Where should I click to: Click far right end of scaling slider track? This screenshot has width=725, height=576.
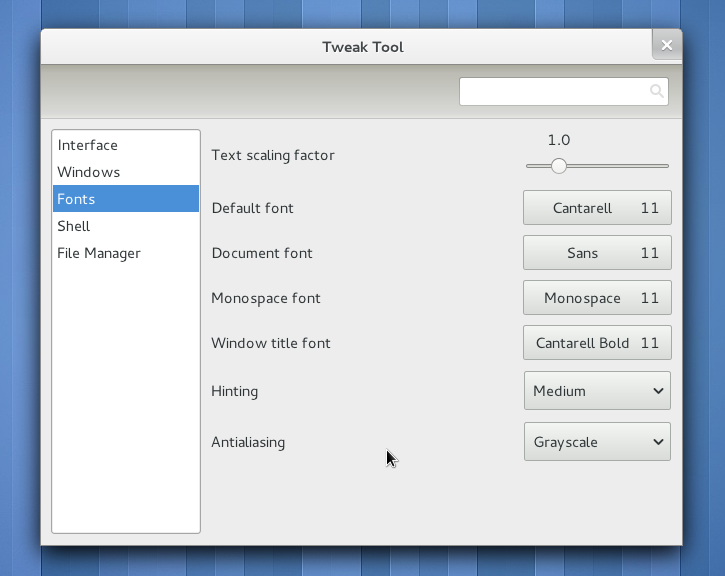click(665, 166)
